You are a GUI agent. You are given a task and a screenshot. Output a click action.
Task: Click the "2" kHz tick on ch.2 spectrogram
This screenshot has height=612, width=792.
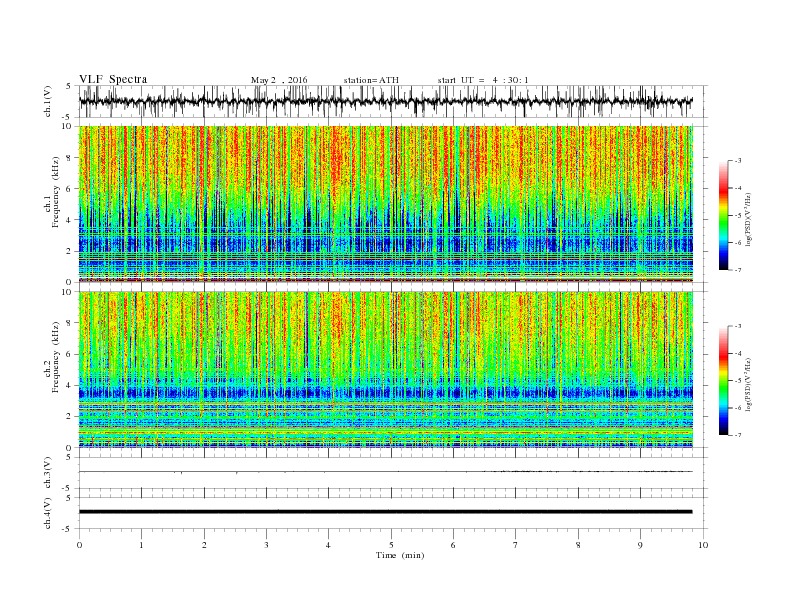click(69, 417)
